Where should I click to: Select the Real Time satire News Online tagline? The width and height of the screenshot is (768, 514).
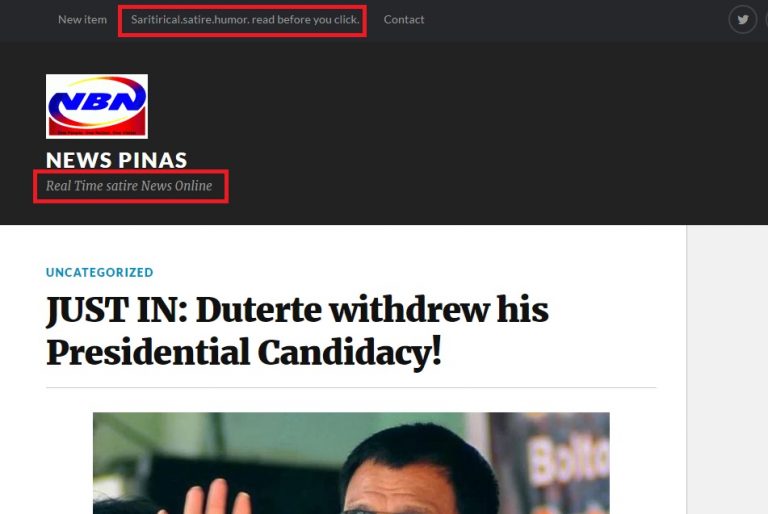129,186
